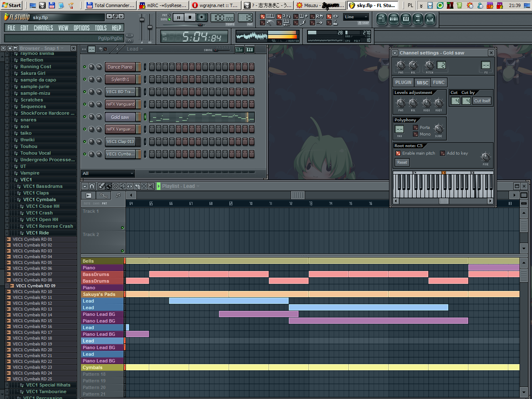Toggle typing keyboard to piano option
The width and height of the screenshot is (532, 399).
point(263,17)
